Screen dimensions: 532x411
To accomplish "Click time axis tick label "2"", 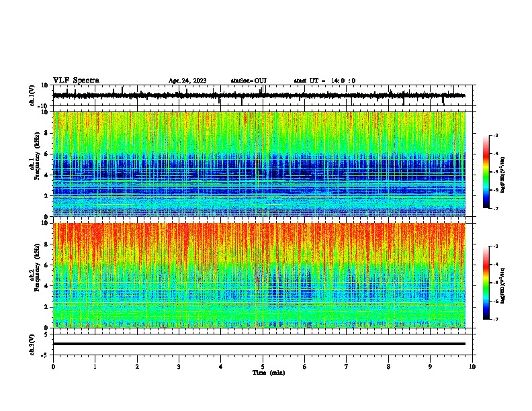I will coord(137,367).
